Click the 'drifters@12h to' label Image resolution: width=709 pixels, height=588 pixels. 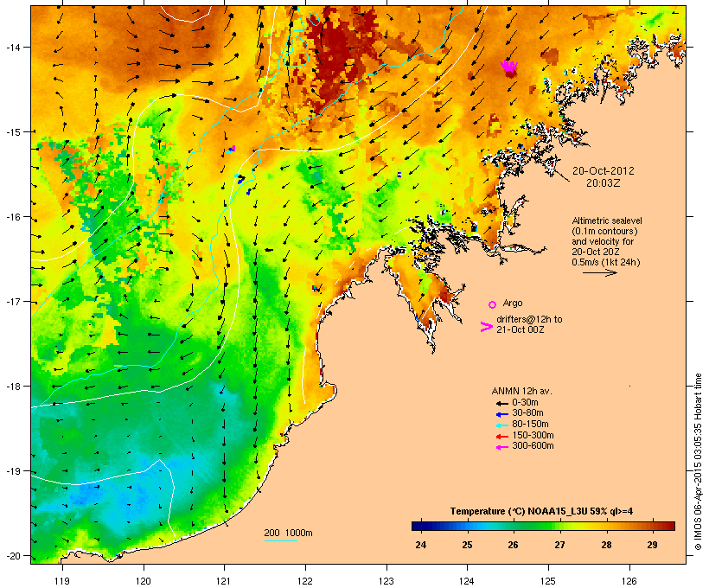point(529,319)
